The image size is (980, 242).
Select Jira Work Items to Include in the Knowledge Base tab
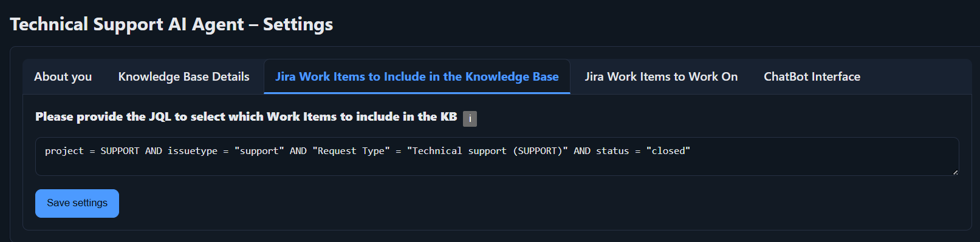pyautogui.click(x=417, y=77)
